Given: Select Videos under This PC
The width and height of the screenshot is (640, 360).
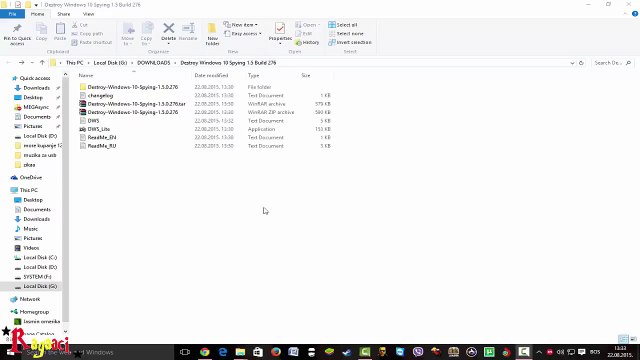Looking at the screenshot, I should pos(31,248).
